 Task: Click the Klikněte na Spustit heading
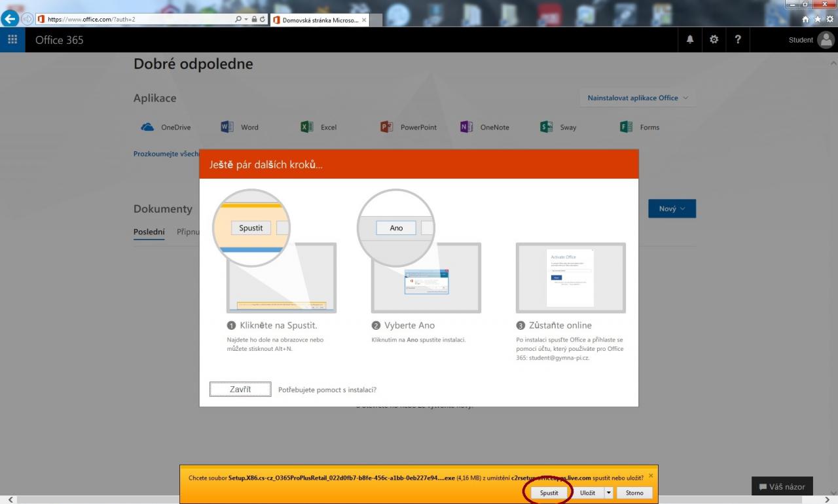(x=277, y=325)
